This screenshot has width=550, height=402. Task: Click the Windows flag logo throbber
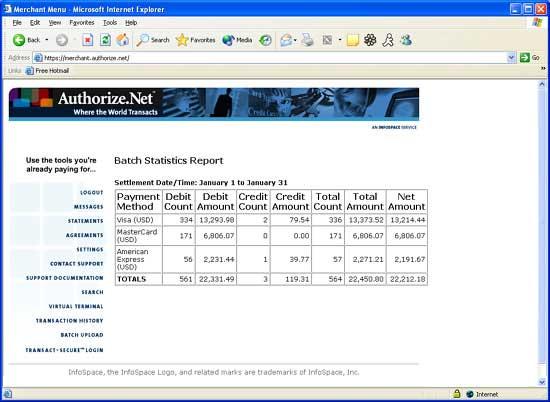537,22
